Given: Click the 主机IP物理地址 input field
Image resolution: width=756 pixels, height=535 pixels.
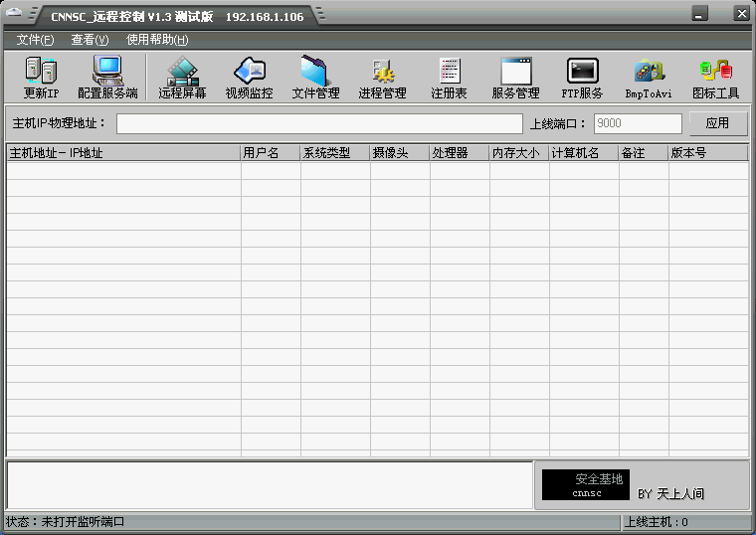Looking at the screenshot, I should tap(318, 123).
